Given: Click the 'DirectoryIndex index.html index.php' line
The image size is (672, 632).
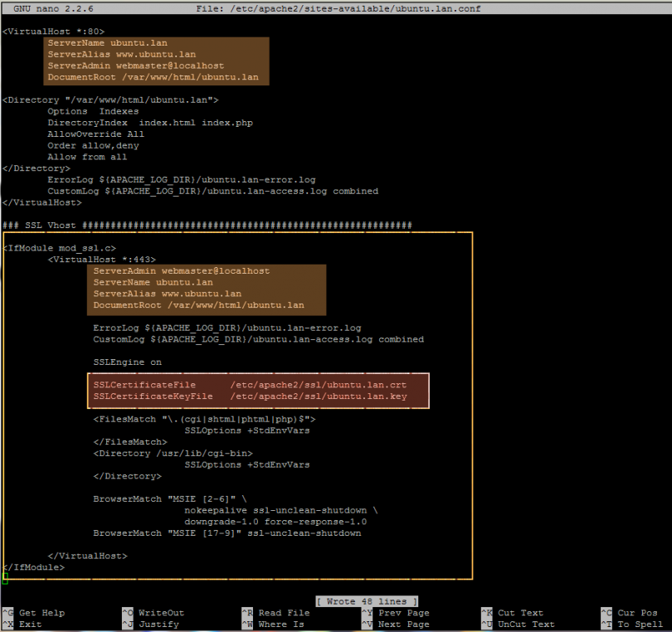Looking at the screenshot, I should click(150, 123).
